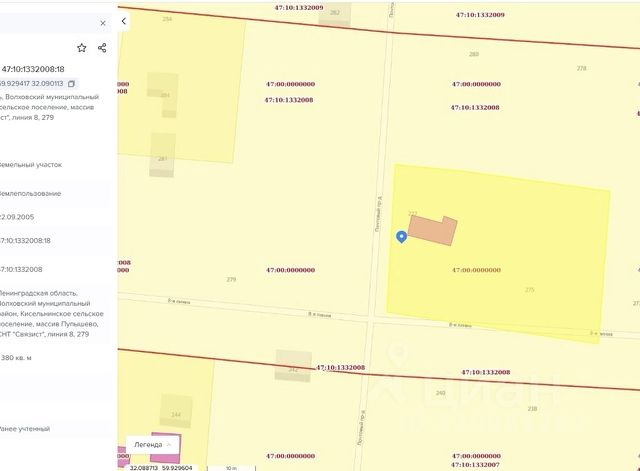The width and height of the screenshot is (640, 471).
Task: Click the blue location pin marker
Action: [x=402, y=236]
